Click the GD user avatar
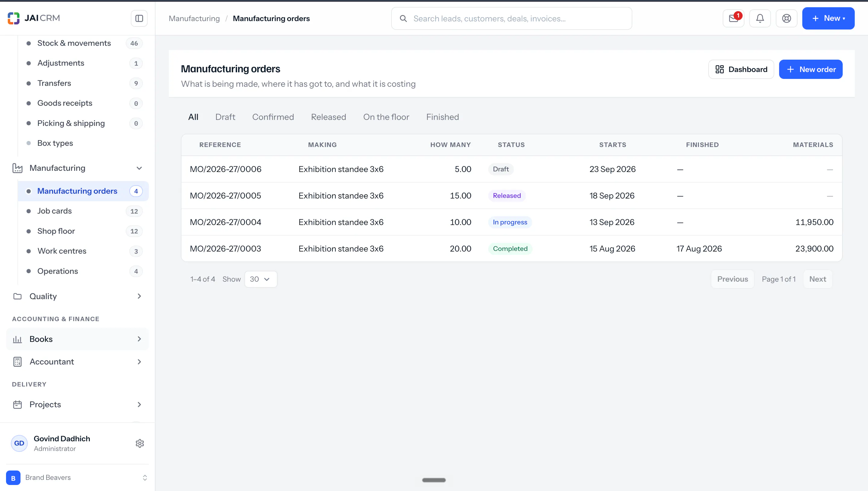The width and height of the screenshot is (868, 491). 19,443
